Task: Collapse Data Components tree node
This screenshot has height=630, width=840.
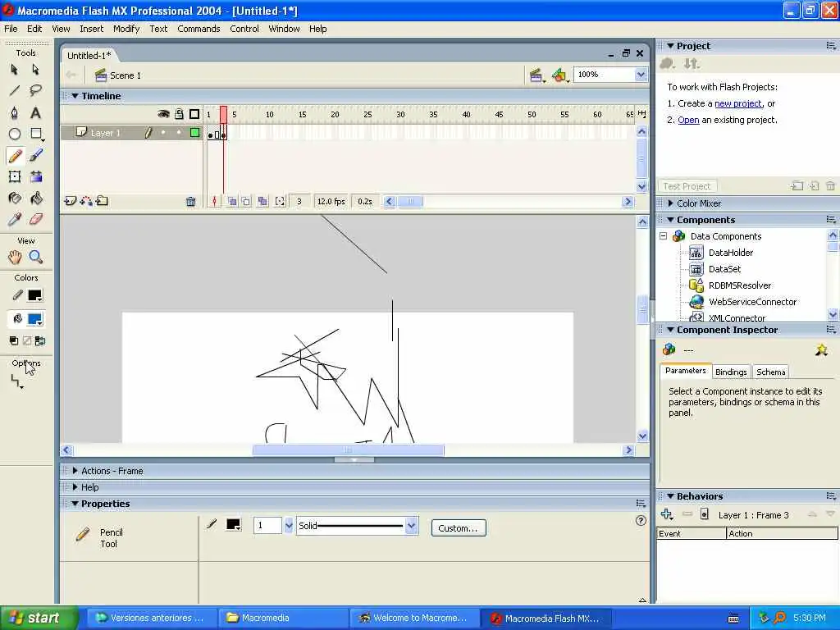Action: coord(663,235)
